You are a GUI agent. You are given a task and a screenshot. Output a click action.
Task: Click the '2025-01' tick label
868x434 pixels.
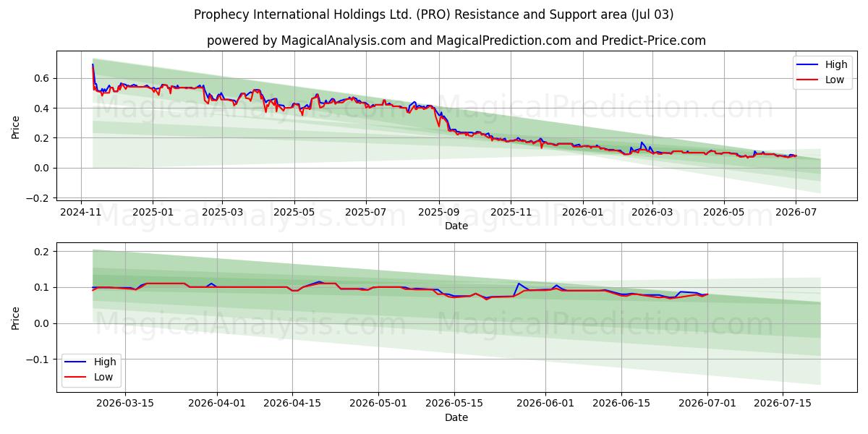pyautogui.click(x=153, y=212)
